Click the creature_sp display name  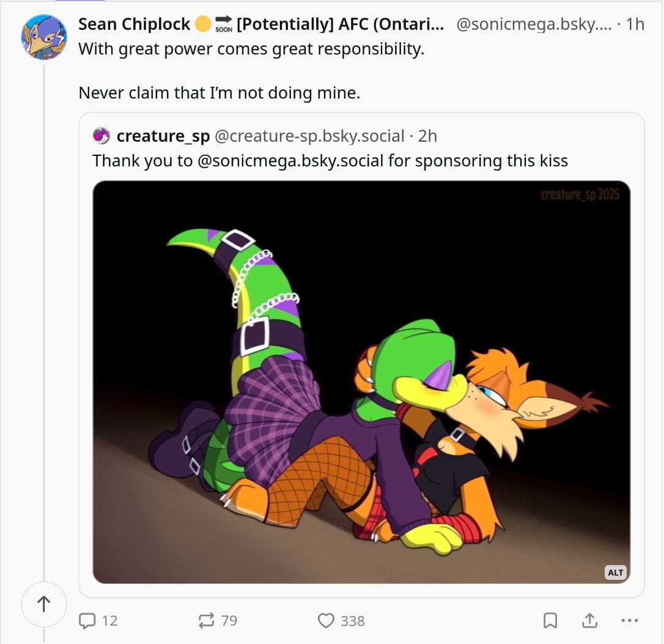click(x=163, y=136)
